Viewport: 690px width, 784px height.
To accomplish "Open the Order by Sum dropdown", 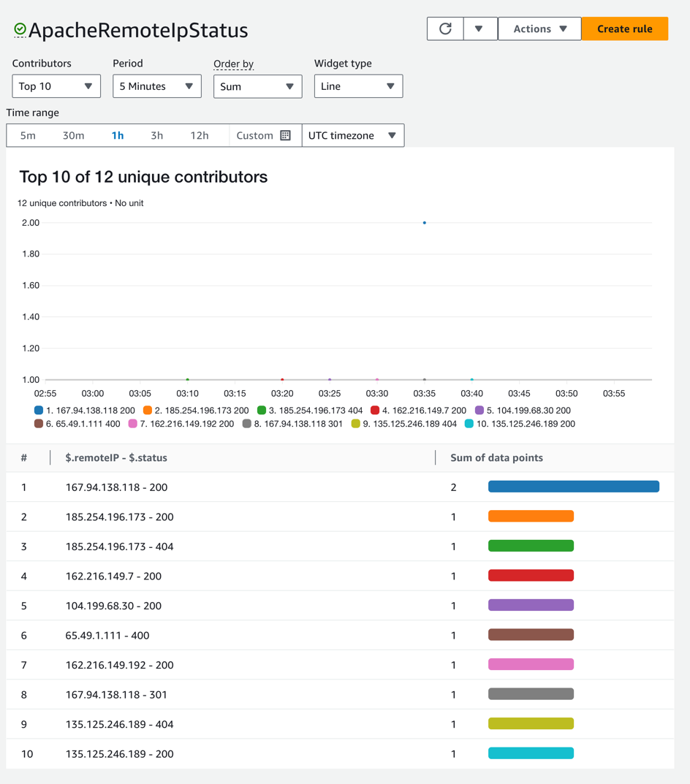I will point(258,86).
